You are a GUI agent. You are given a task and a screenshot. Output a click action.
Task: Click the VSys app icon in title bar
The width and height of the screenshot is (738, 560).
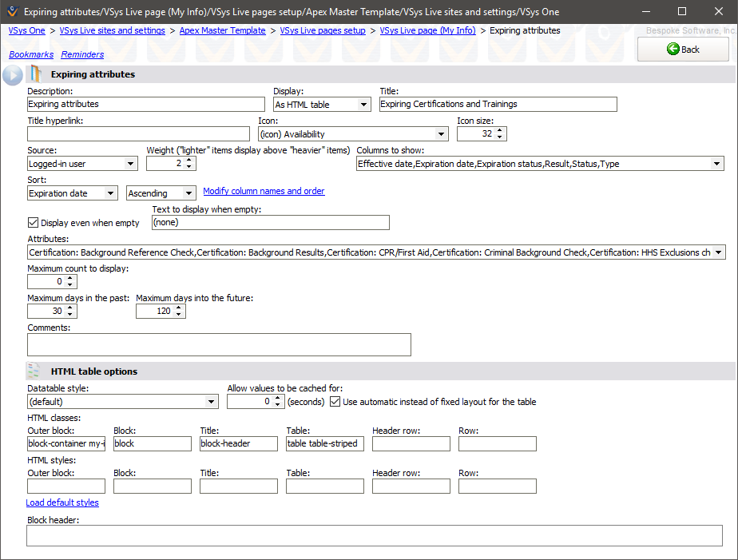pos(12,12)
